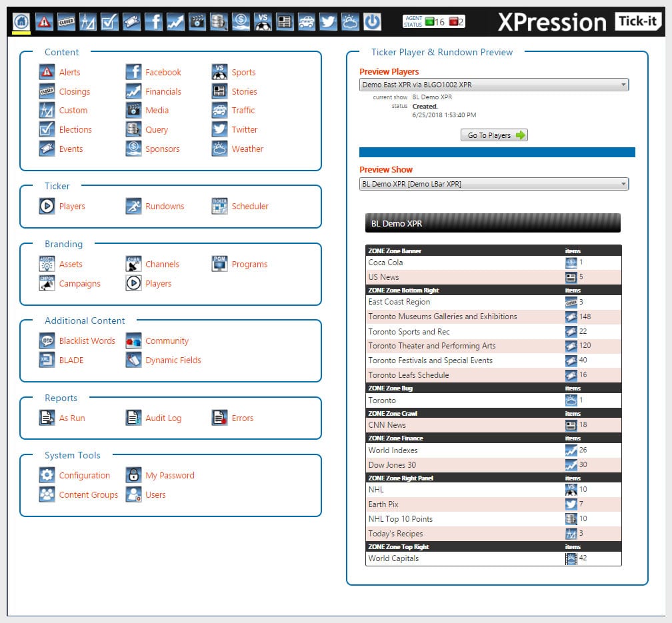
Task: Open the Community link
Action: click(x=167, y=341)
